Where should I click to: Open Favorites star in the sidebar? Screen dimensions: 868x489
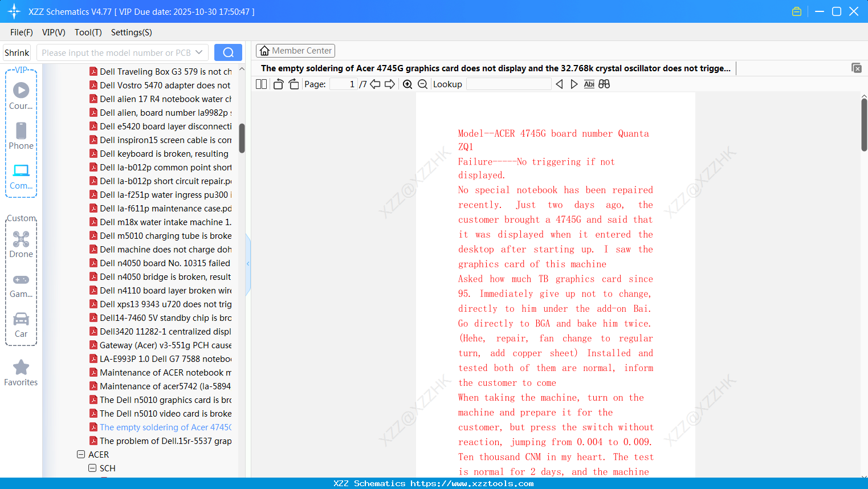(21, 373)
